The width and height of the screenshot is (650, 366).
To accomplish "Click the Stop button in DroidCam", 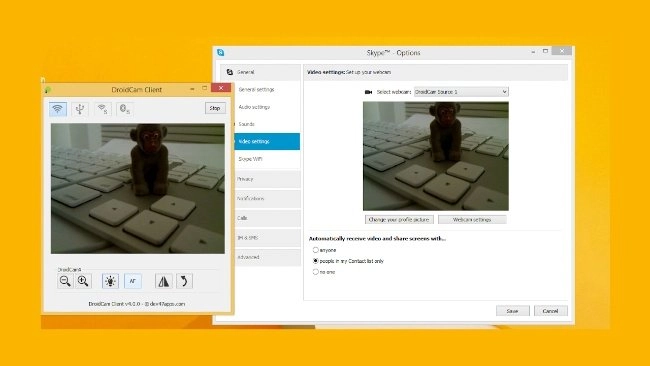I will click(x=215, y=108).
